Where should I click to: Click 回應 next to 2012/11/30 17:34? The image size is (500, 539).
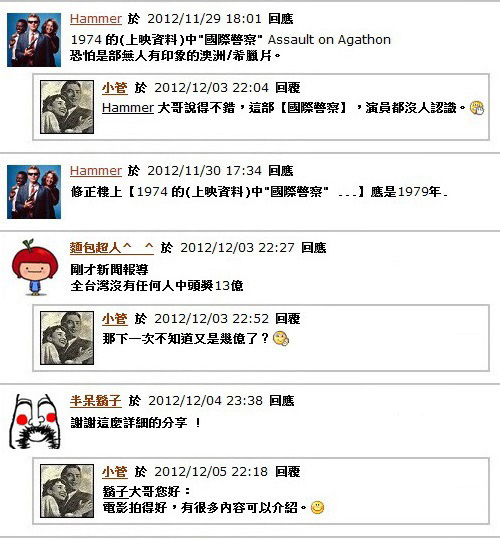281,170
